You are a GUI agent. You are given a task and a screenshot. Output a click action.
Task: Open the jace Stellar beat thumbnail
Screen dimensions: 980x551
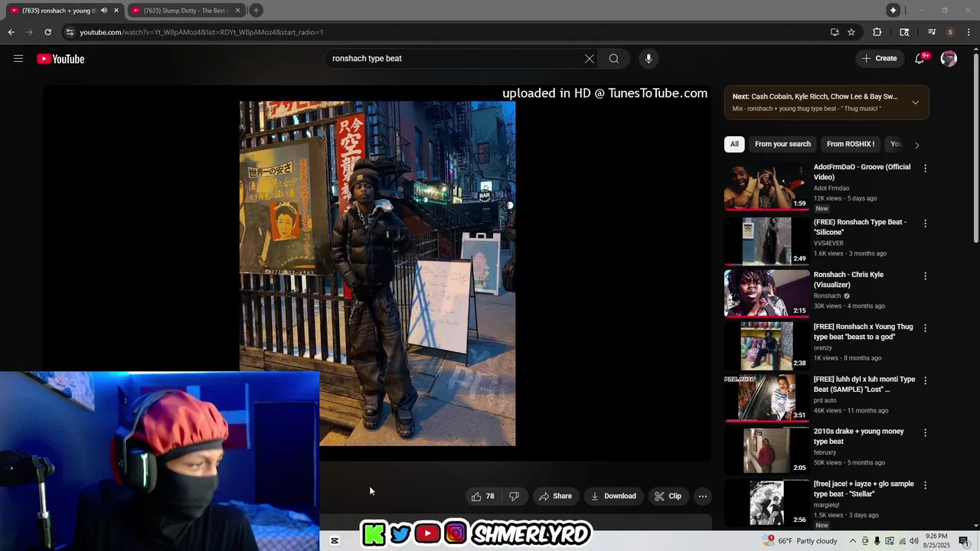point(766,502)
